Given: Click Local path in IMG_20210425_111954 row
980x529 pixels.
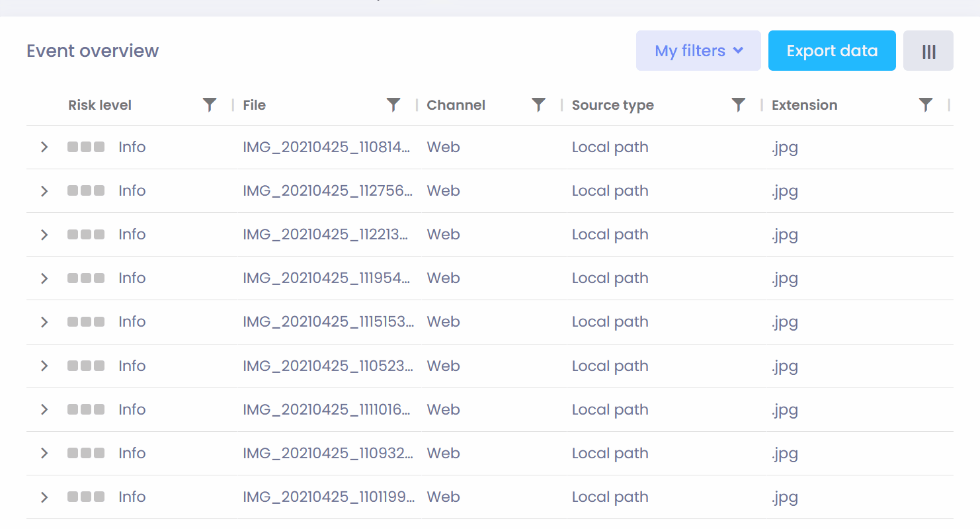Looking at the screenshot, I should tap(610, 278).
